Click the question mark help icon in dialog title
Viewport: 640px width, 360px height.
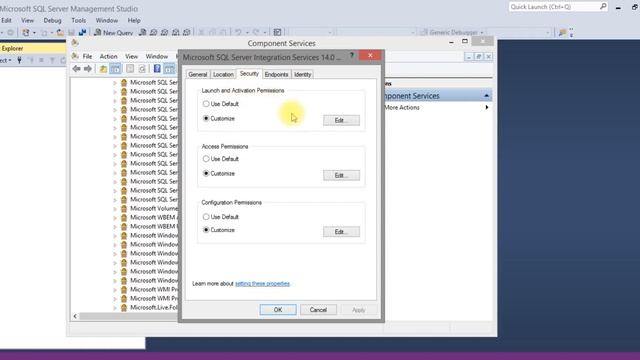(x=352, y=55)
